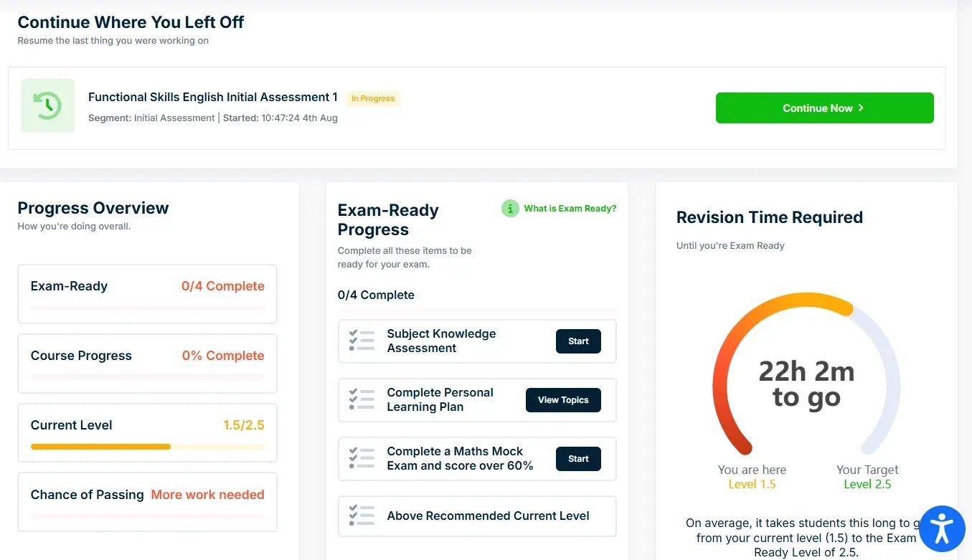Image resolution: width=972 pixels, height=560 pixels.
Task: Select the Chance of Passing card
Action: [147, 501]
